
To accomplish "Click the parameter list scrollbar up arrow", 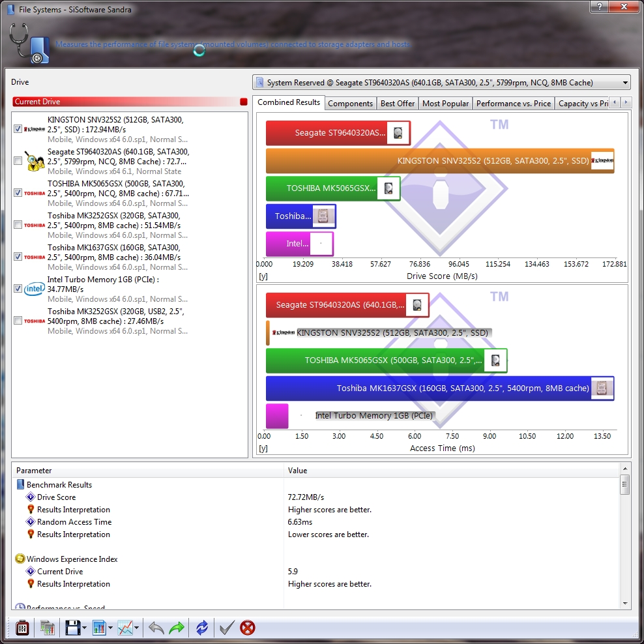I will pos(624,469).
